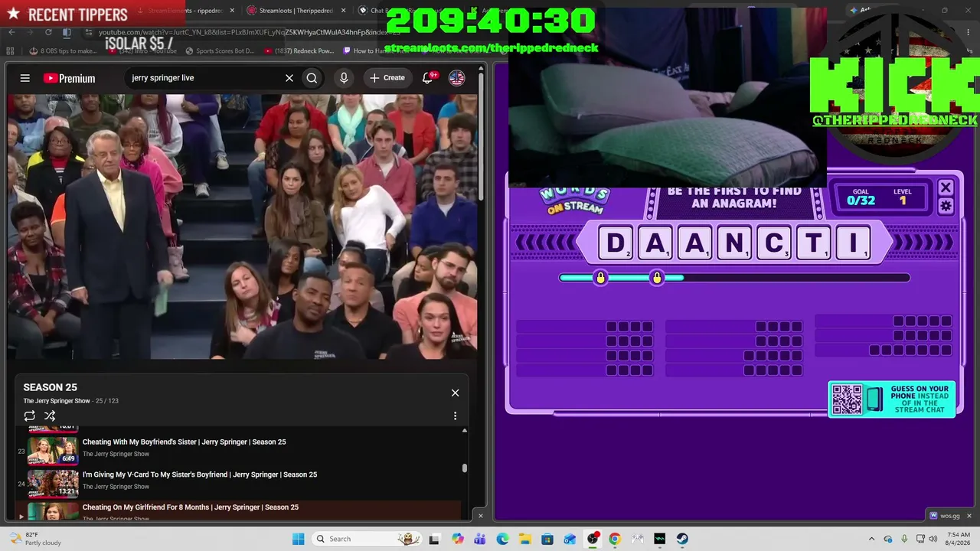This screenshot has height=551, width=980.
Task: Open '8 OBS tips to make...' bookmark
Action: tap(63, 51)
